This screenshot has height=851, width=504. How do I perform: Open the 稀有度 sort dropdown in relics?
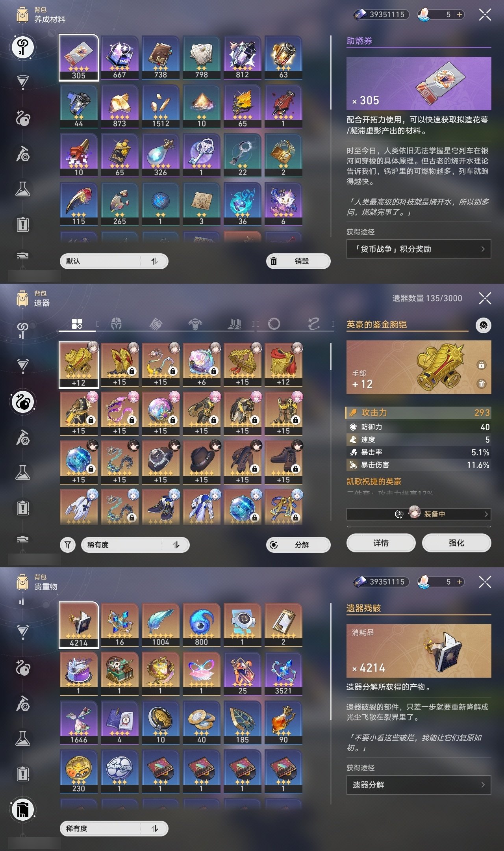pyautogui.click(x=135, y=545)
